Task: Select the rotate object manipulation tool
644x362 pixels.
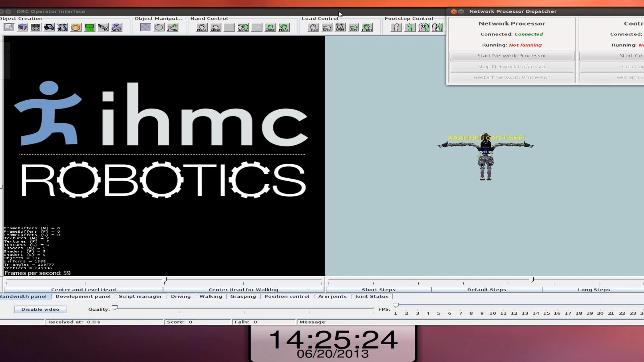Action: point(158,27)
